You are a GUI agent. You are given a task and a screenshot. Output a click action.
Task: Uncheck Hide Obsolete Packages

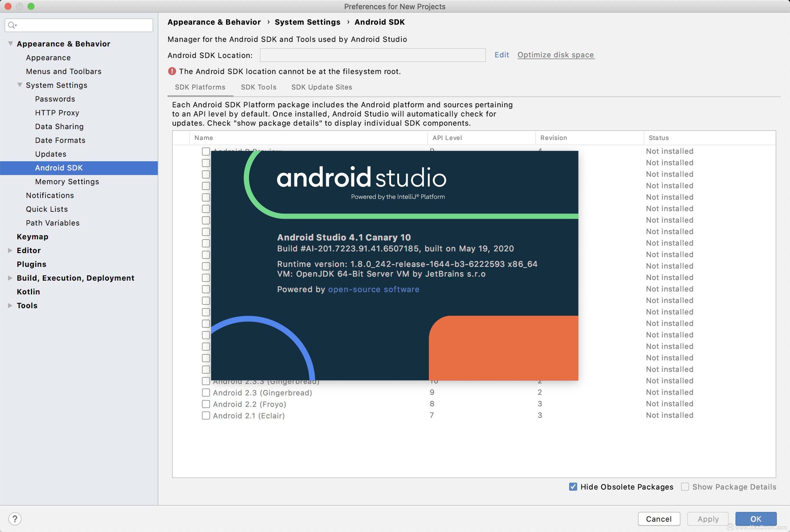pos(573,487)
